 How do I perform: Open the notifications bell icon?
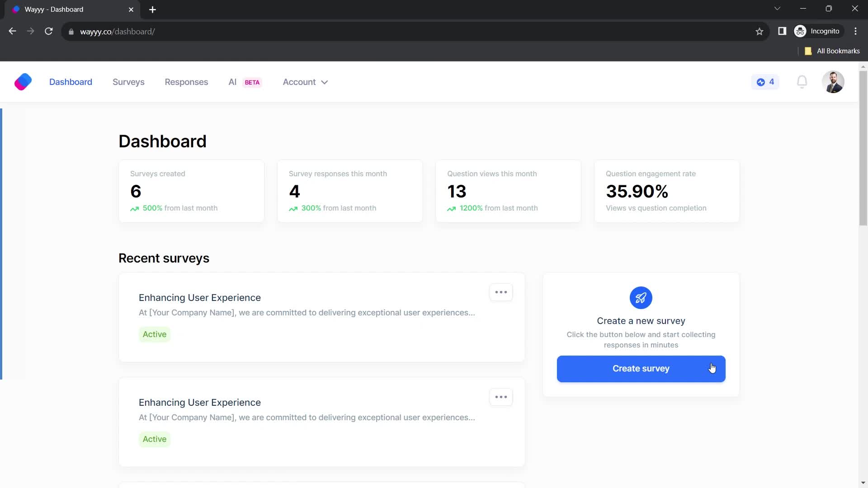point(804,82)
